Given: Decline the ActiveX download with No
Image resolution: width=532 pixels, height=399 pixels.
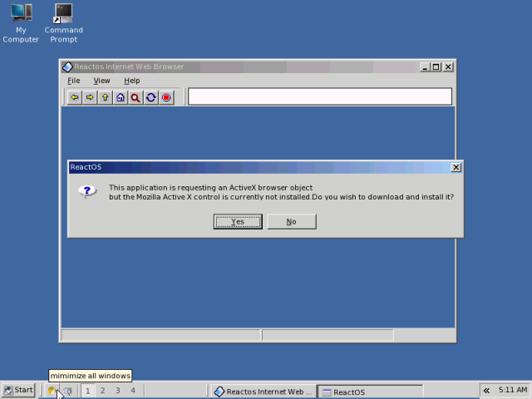Looking at the screenshot, I should [291, 221].
